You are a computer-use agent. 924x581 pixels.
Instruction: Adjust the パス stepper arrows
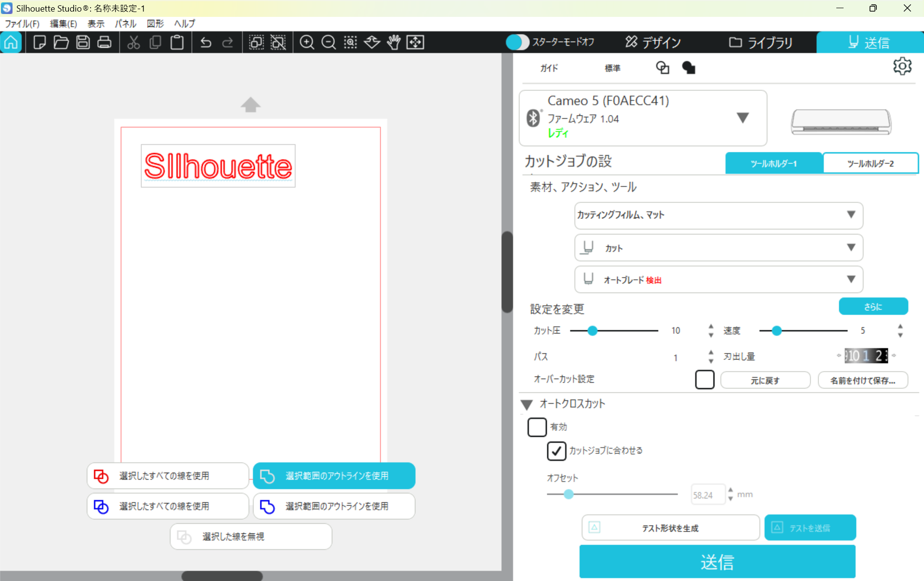pos(711,357)
